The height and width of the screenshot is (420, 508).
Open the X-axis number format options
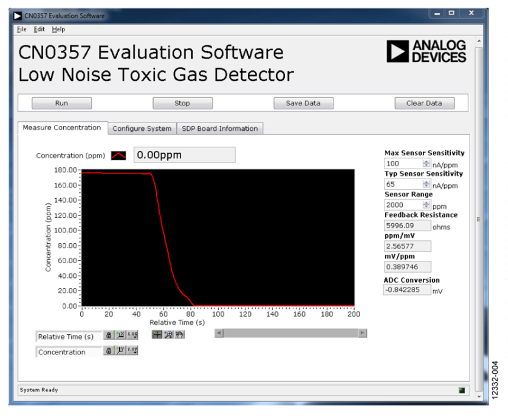coord(132,335)
